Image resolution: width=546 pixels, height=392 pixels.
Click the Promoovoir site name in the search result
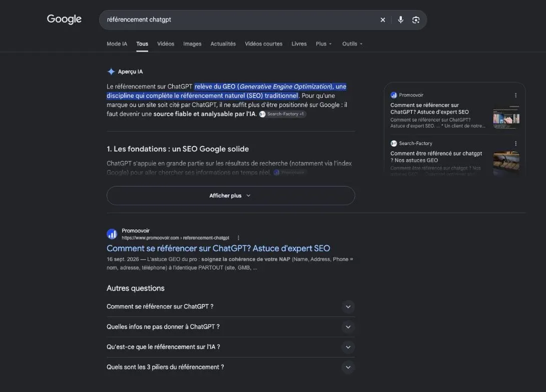coord(136,230)
